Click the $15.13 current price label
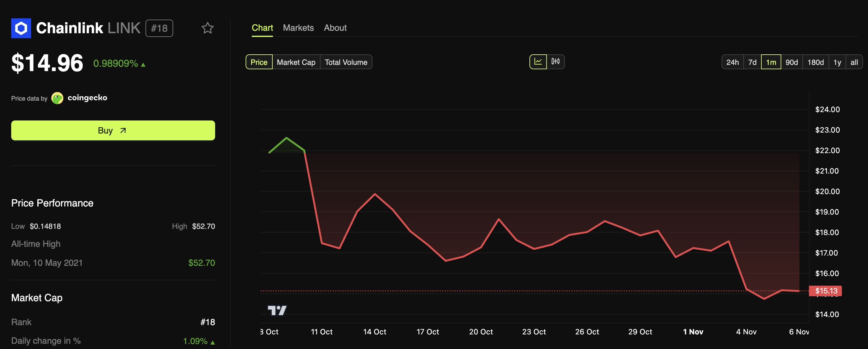Viewport: 868px width, 349px height. point(825,291)
